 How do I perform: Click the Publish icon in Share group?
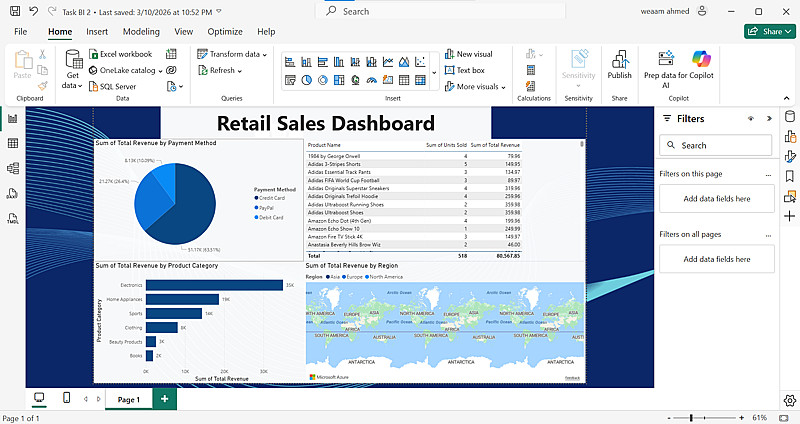(619, 62)
